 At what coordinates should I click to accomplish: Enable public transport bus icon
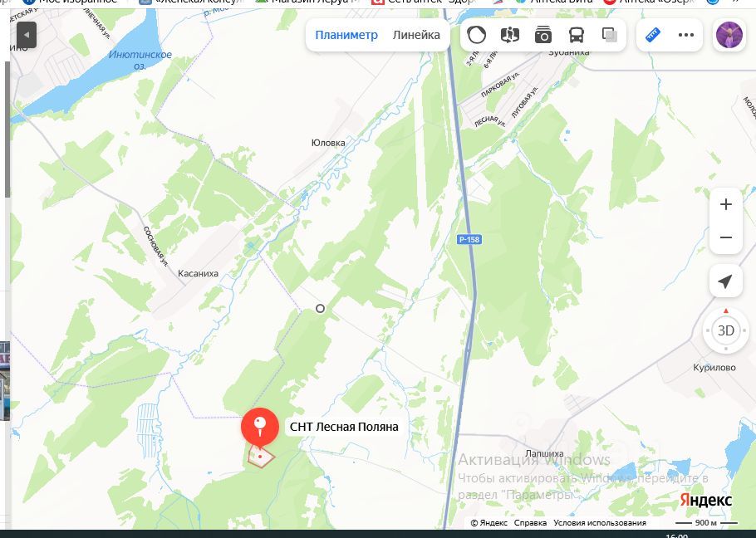pos(577,35)
